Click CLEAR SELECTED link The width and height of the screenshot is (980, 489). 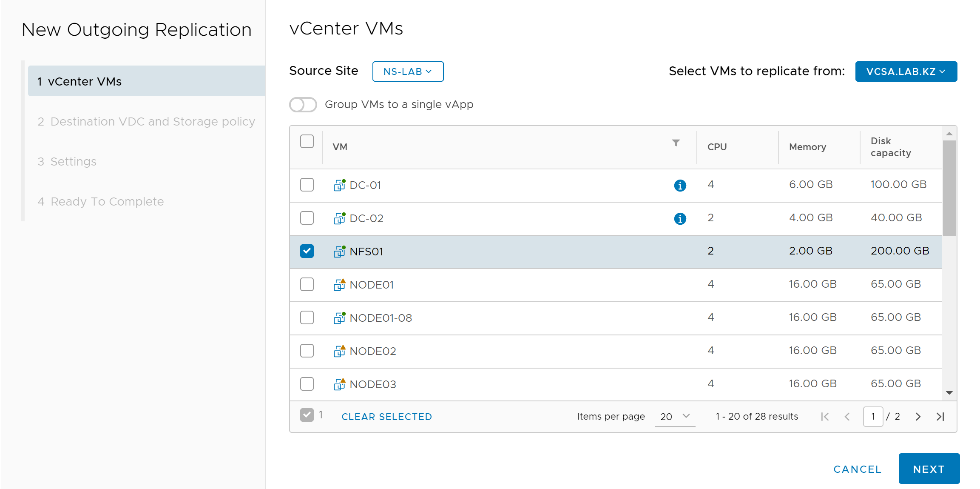pos(386,417)
